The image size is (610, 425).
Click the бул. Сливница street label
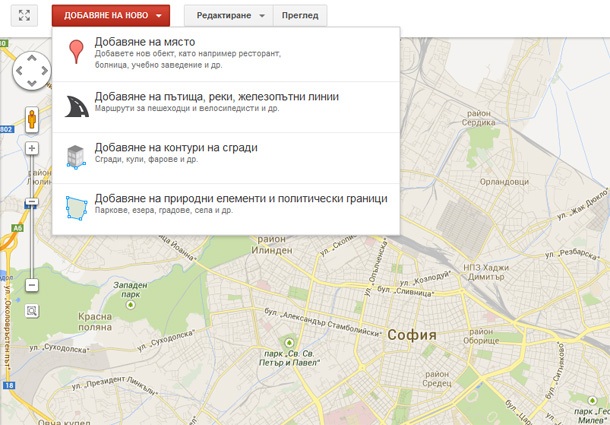[405, 291]
